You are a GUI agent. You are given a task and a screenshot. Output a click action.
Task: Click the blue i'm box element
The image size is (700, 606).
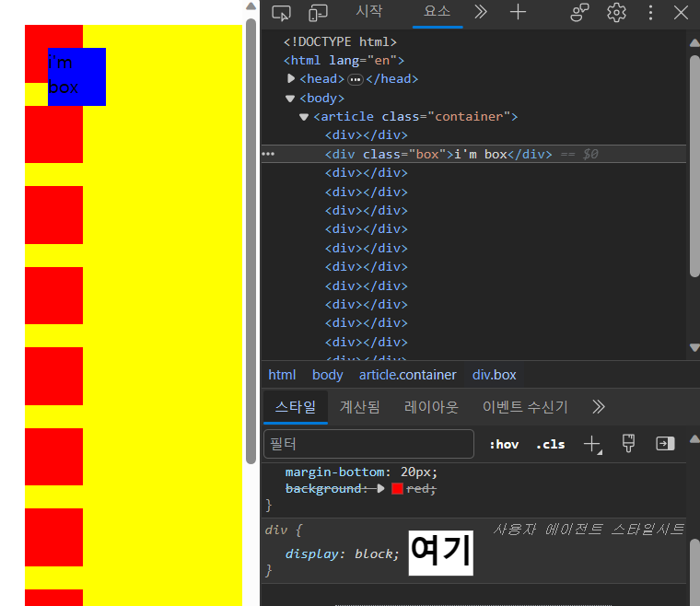pos(76,76)
